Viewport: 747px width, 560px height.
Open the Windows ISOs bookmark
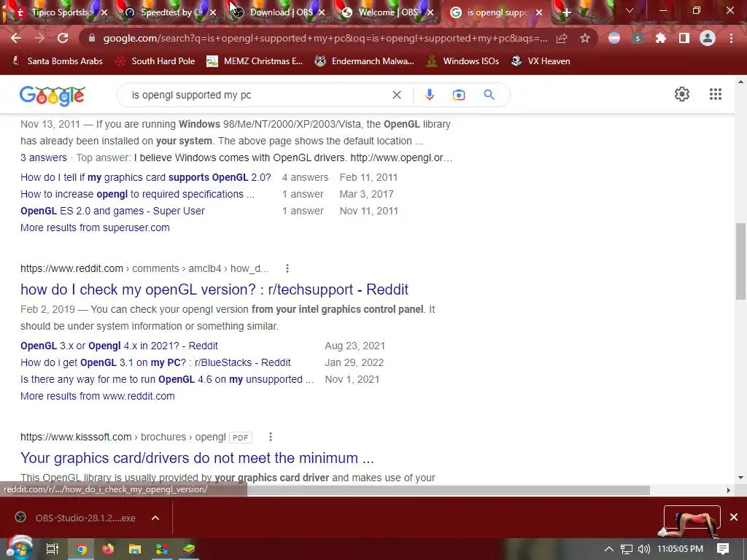[462, 61]
